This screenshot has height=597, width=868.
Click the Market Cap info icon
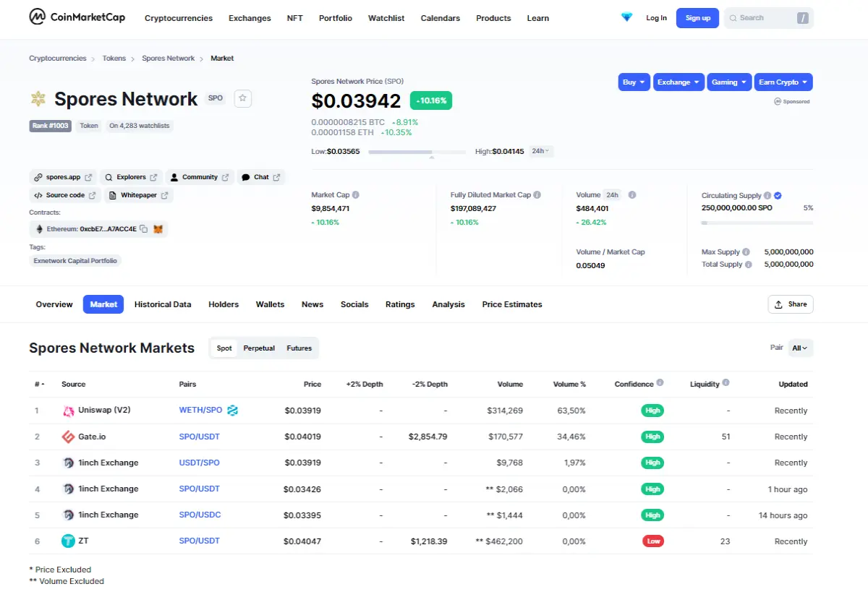356,195
